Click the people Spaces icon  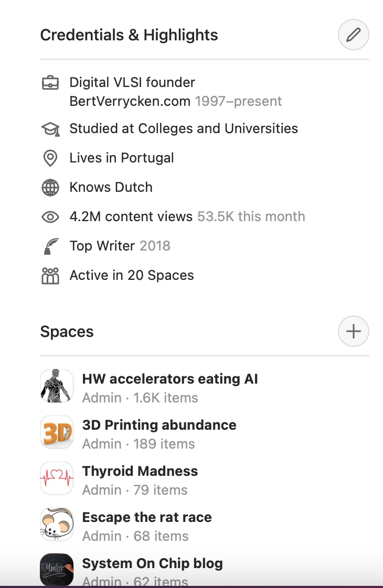(50, 276)
